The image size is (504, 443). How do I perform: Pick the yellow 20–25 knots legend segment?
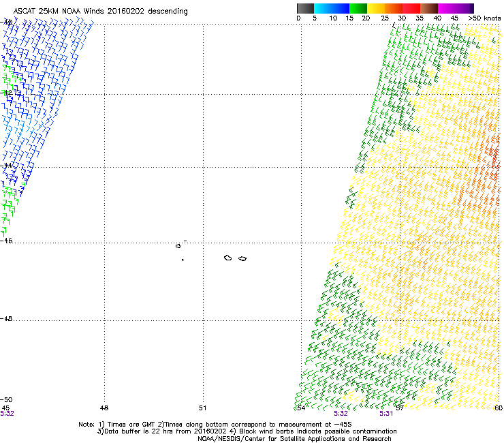376,8
